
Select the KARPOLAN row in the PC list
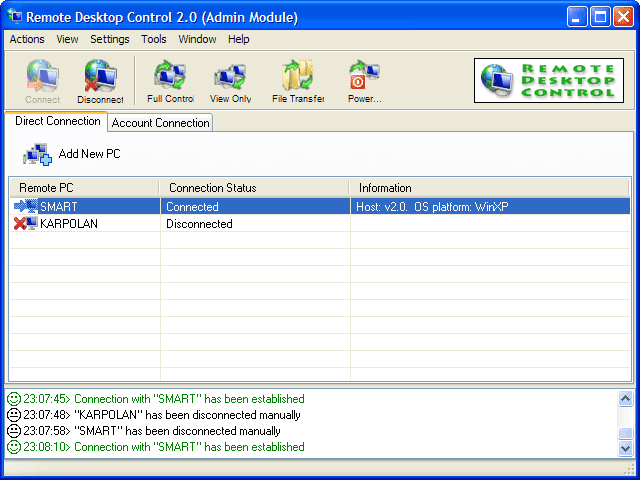coord(320,224)
